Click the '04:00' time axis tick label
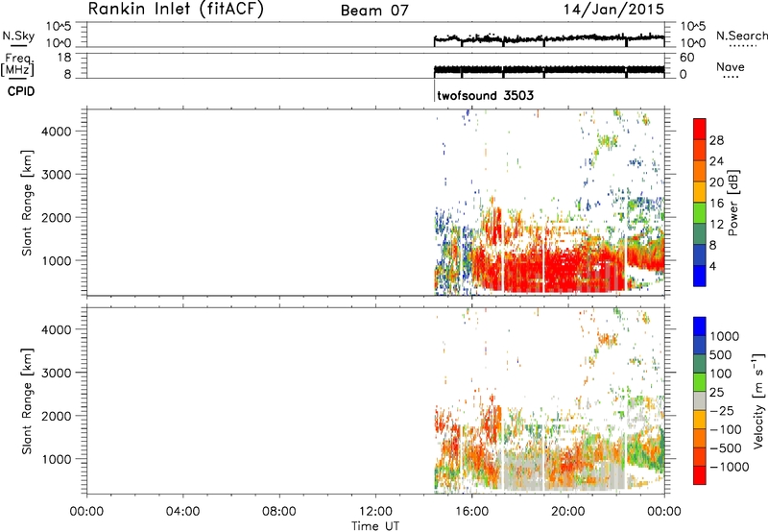Viewport: 768px width, 532px height. click(x=183, y=512)
